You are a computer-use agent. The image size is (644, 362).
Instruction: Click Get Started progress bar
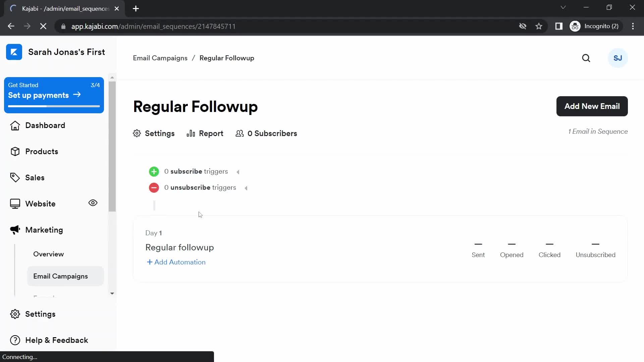coord(54,106)
